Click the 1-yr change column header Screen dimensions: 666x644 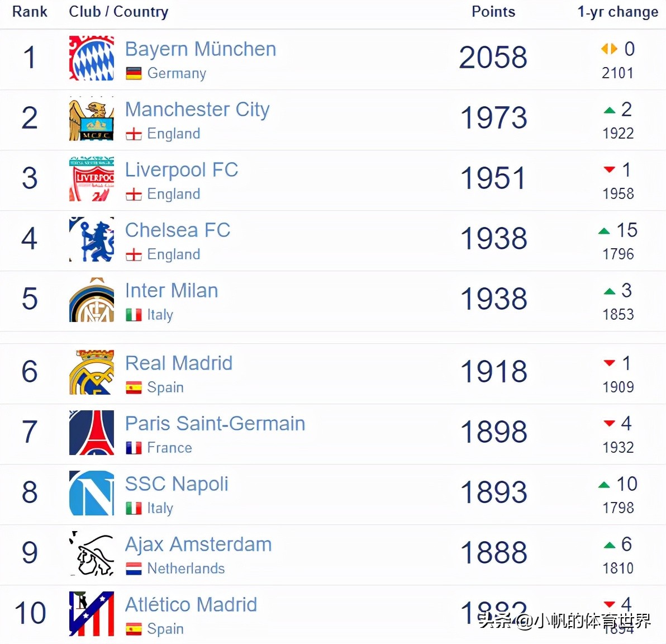tap(617, 12)
